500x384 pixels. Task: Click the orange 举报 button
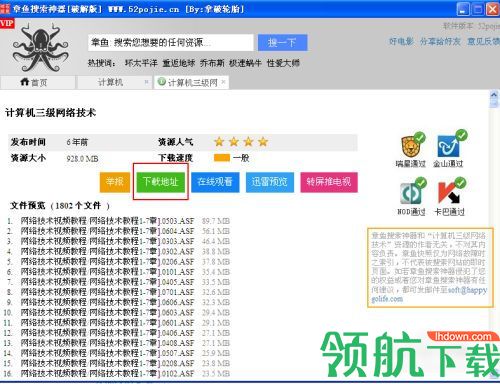115,182
